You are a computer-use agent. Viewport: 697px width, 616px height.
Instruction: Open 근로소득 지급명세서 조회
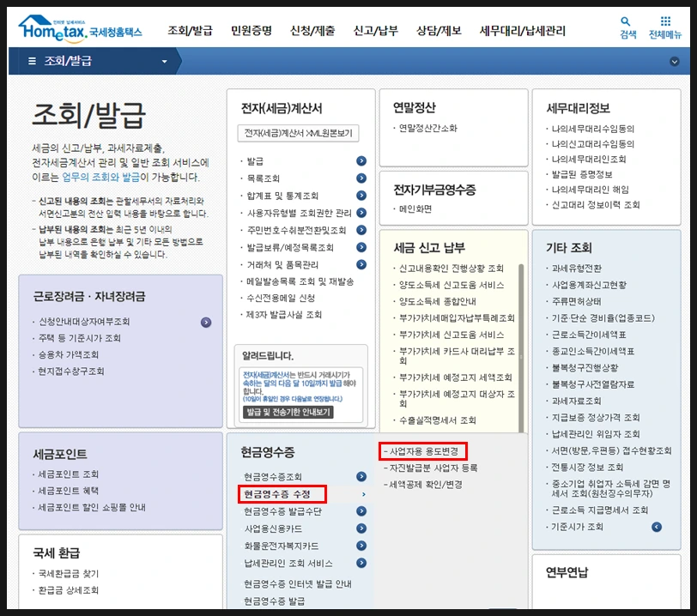tap(600, 510)
